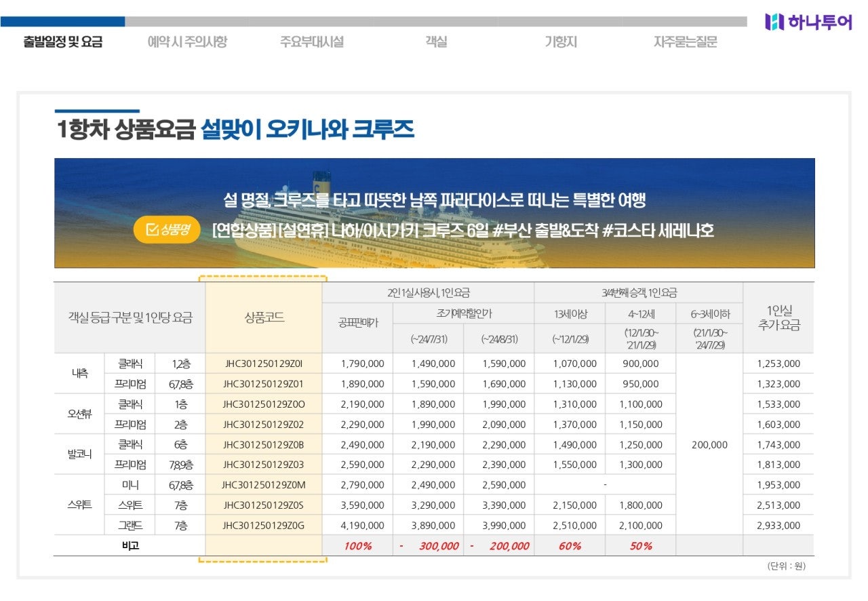This screenshot has width=868, height=601.
Task: Click the 그랜드 suite type cell
Action: [130, 526]
